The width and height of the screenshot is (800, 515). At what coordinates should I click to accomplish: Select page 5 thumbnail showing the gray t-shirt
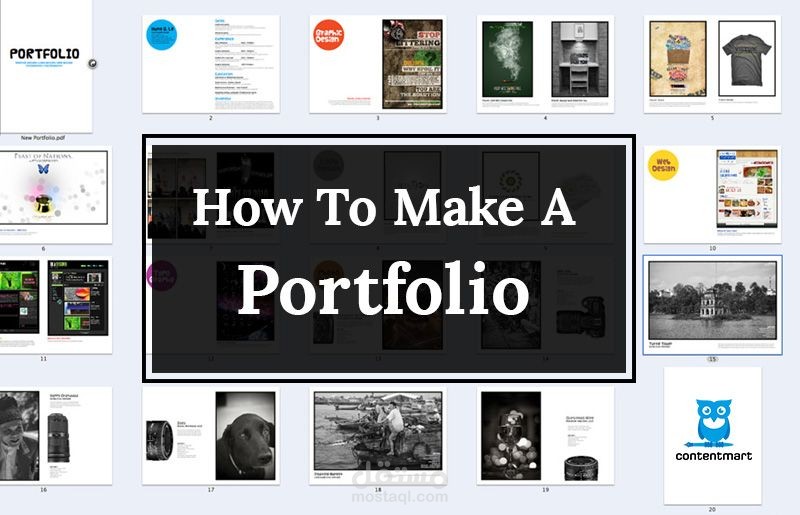click(x=712, y=64)
